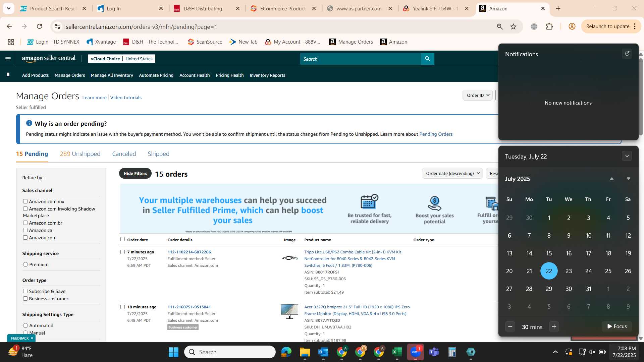Open the Video tutorials link
This screenshot has height=362, width=644.
click(x=126, y=98)
